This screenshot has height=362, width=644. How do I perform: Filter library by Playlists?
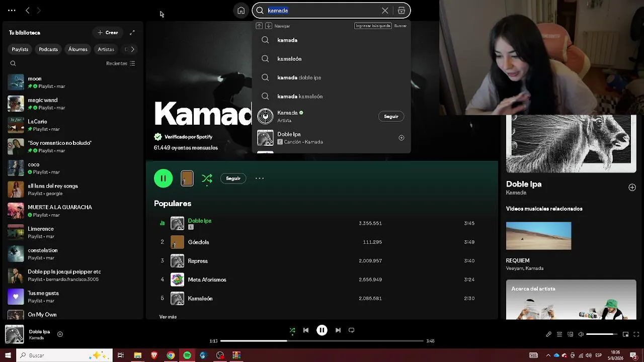[x=20, y=49]
